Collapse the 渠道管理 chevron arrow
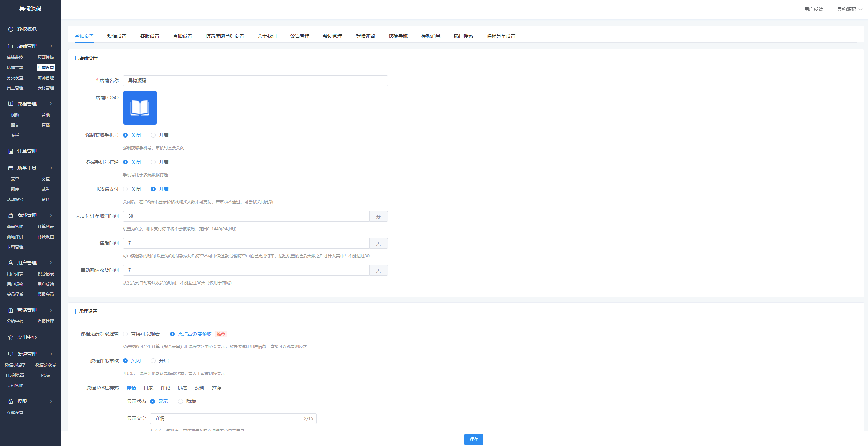Screen dimensions: 868x446 coord(51,354)
